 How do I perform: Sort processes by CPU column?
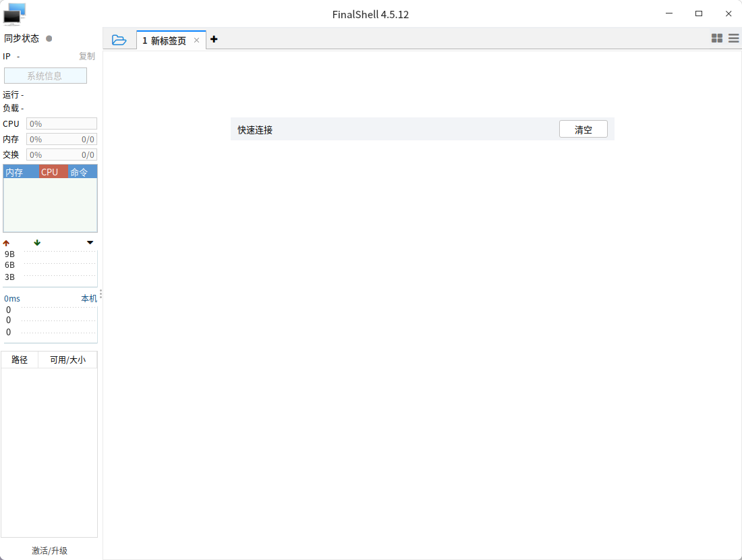click(x=53, y=172)
